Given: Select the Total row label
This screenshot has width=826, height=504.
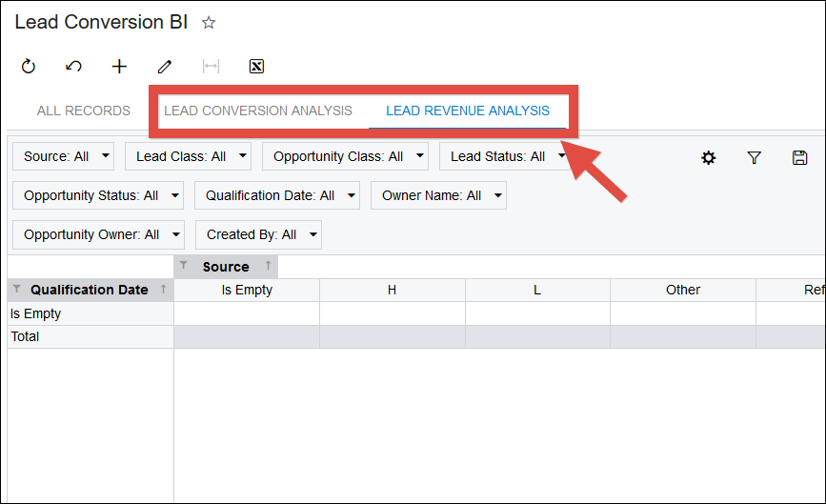Looking at the screenshot, I should [25, 336].
